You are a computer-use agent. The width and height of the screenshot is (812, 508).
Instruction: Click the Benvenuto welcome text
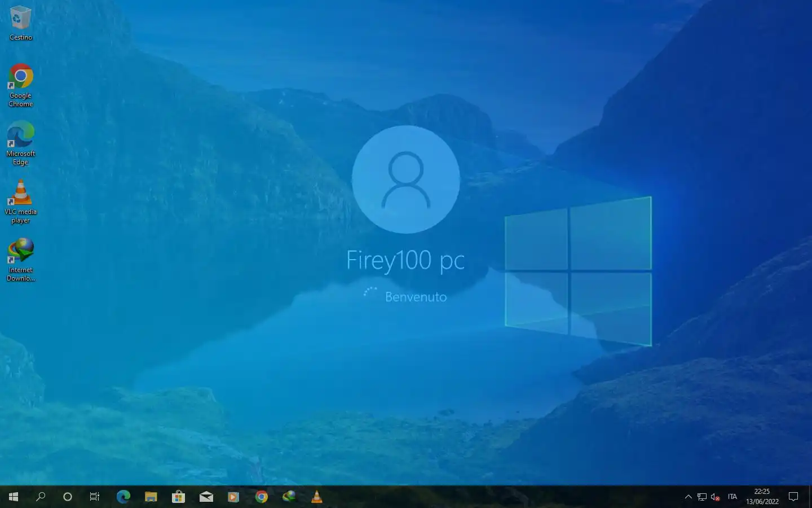click(x=416, y=297)
